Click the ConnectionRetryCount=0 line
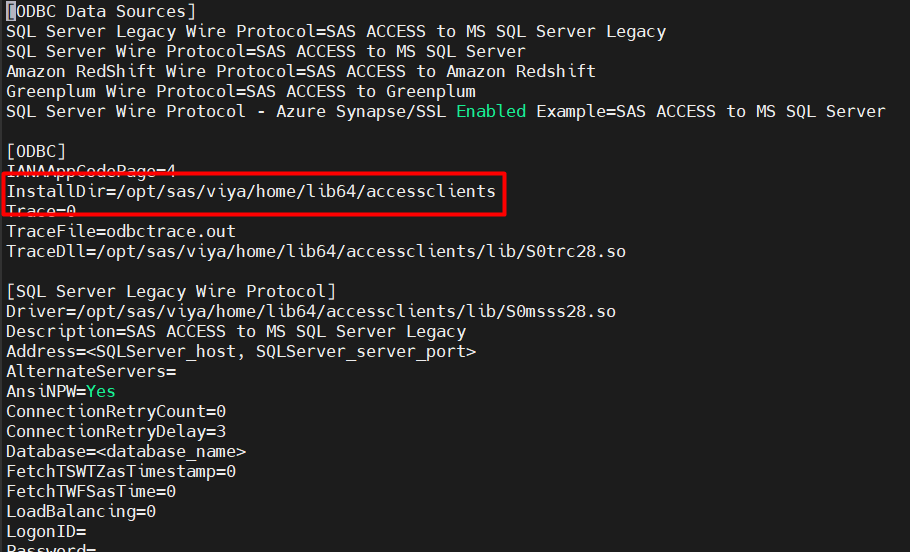Image resolution: width=910 pixels, height=552 pixels. pyautogui.click(x=116, y=411)
